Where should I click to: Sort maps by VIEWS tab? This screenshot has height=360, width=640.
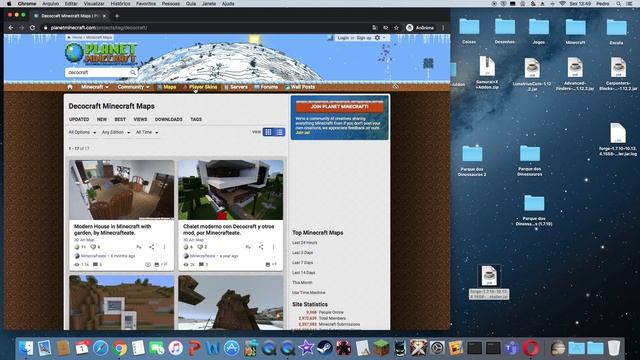point(140,119)
